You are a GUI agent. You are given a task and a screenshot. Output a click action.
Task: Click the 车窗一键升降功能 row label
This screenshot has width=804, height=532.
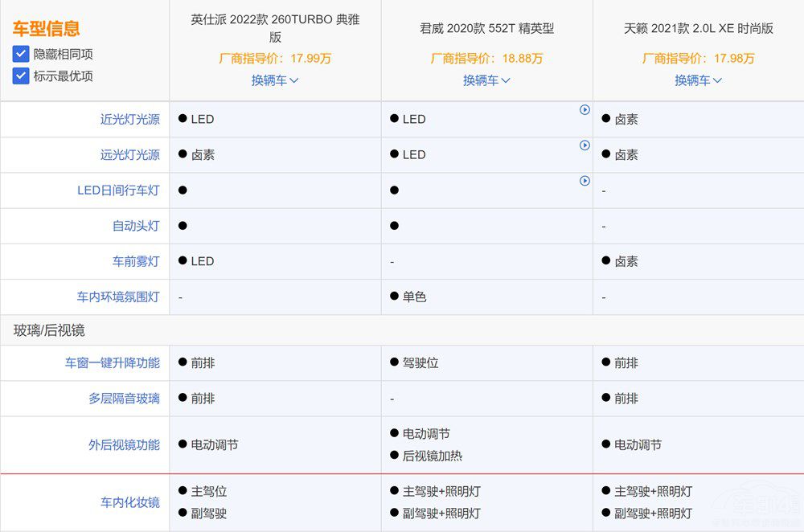[112, 362]
